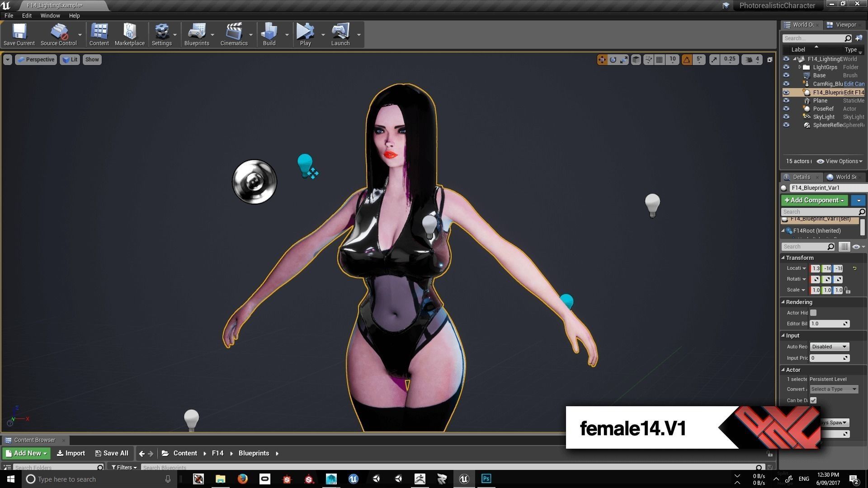Open Launch options dropdown arrow
Image resolution: width=868 pixels, height=488 pixels.
[359, 35]
